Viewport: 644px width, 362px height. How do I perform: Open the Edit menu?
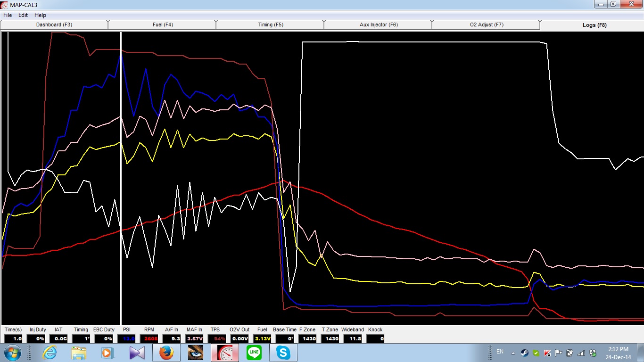coord(23,15)
